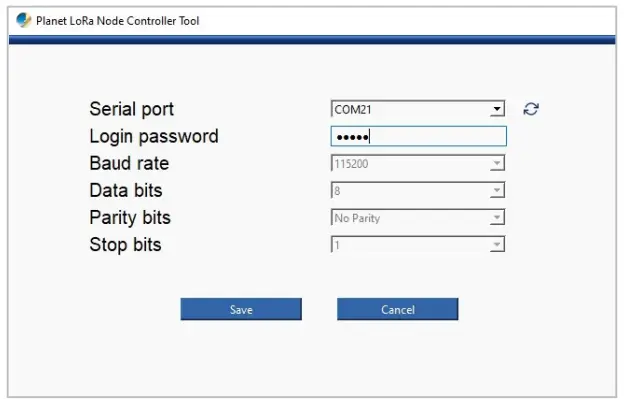Viewport: 624px width, 406px height.
Task: Click the Baud rate label
Action: coord(129,163)
